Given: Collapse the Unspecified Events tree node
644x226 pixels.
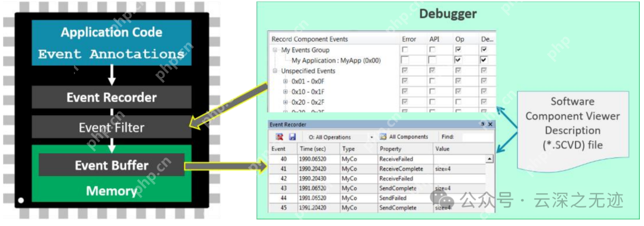Looking at the screenshot, I should click(275, 71).
